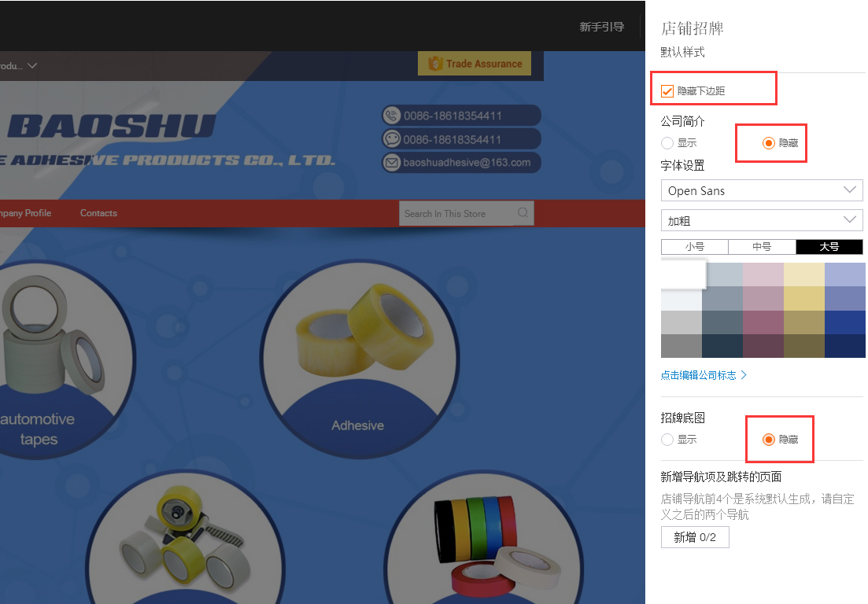
Task: Pick the light pink swatch in the top row
Action: tap(763, 274)
